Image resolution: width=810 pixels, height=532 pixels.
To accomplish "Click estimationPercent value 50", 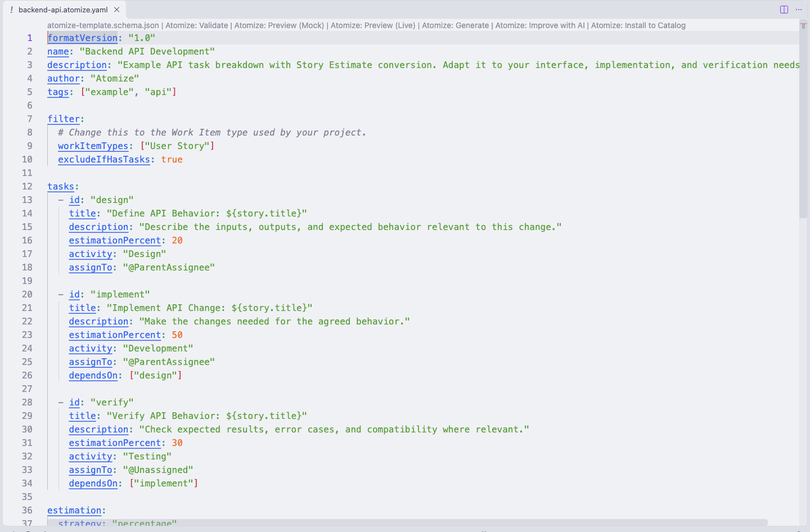I will (177, 335).
